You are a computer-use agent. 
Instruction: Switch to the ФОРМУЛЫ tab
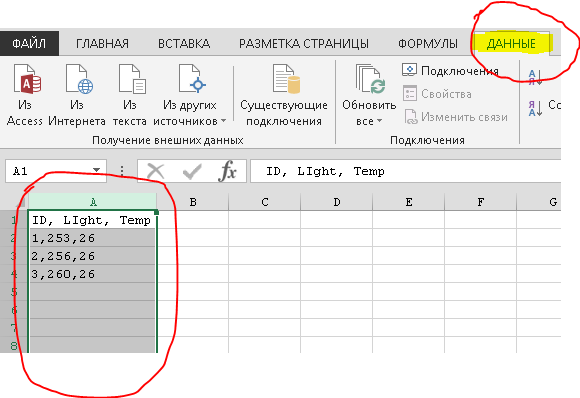[428, 43]
